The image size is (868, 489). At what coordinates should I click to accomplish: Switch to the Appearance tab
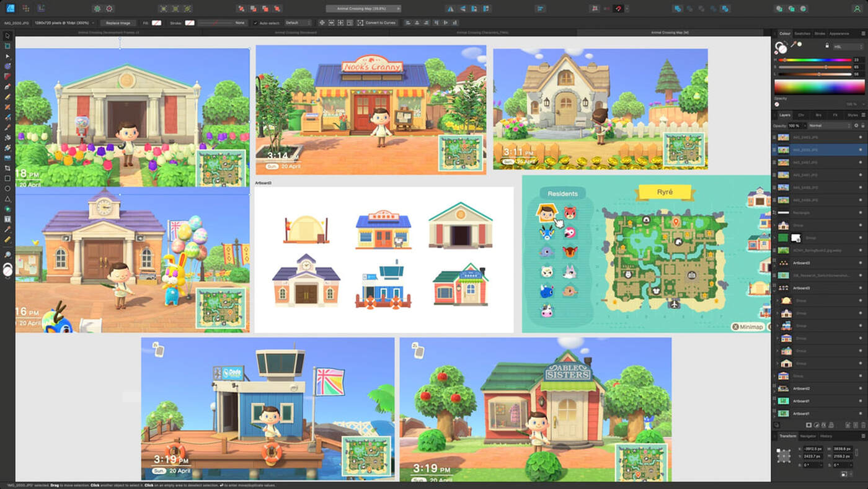point(839,33)
